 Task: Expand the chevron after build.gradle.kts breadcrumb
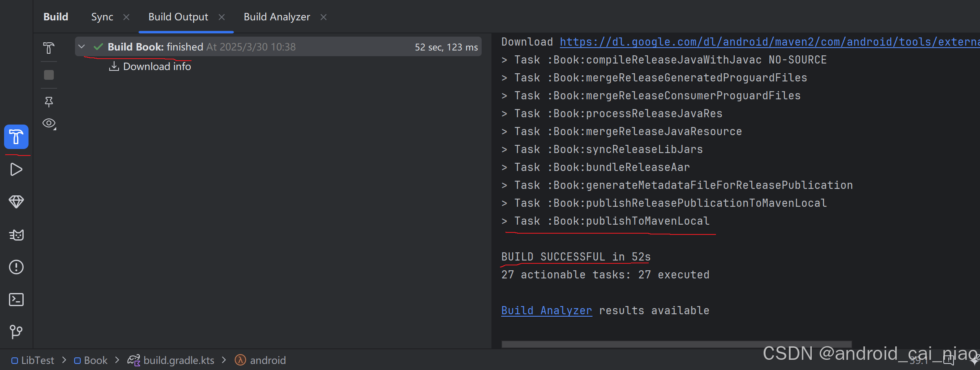point(224,360)
